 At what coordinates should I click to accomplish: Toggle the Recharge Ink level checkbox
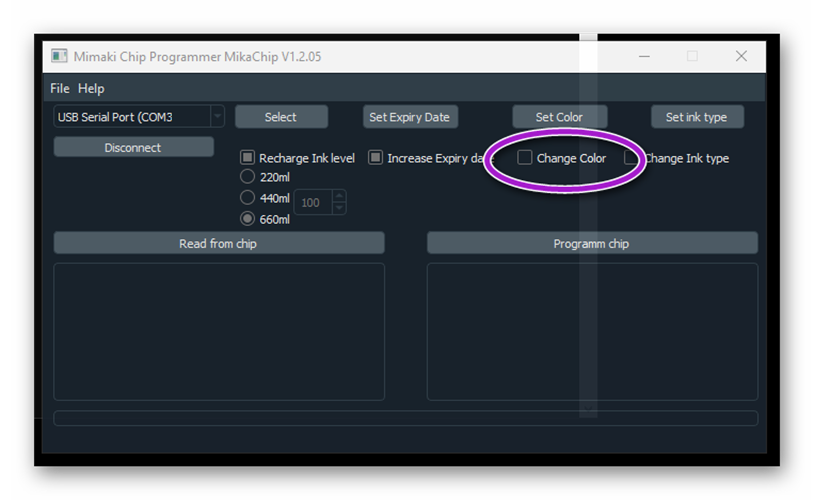[248, 157]
